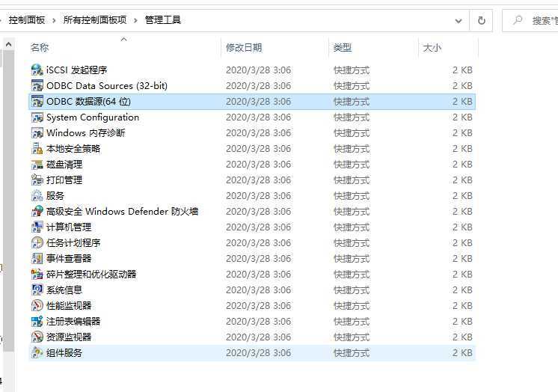The width and height of the screenshot is (558, 392).
Task: Click the 事件查看器 icon
Action: [37, 259]
